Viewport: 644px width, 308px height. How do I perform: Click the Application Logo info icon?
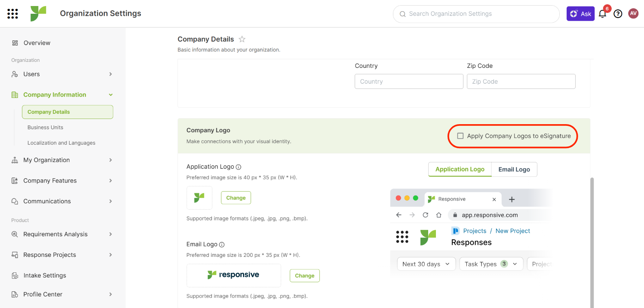pyautogui.click(x=239, y=167)
